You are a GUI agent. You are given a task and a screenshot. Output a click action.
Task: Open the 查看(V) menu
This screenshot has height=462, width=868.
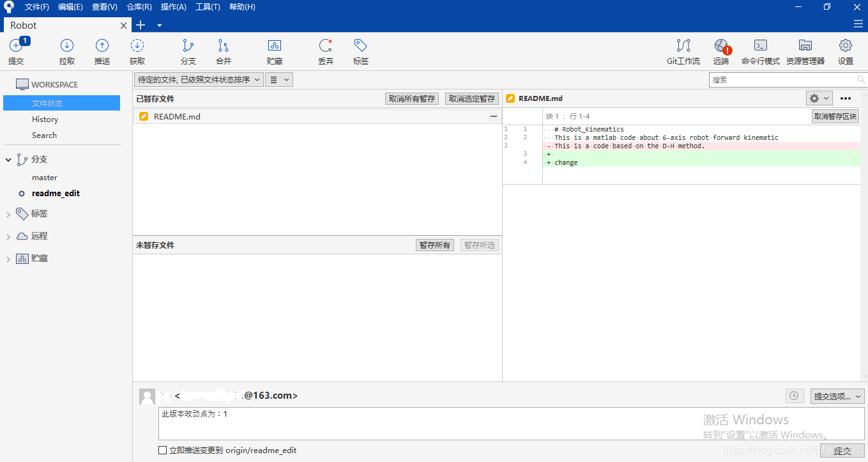coord(105,7)
